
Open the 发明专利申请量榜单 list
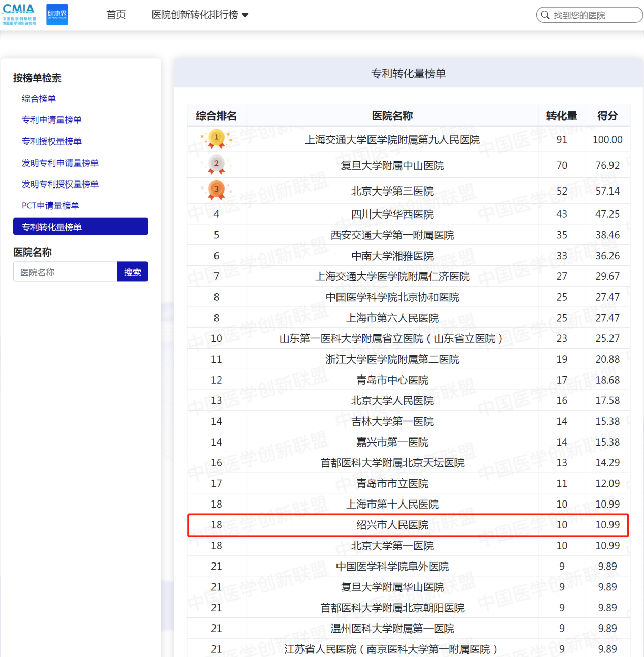pos(60,163)
